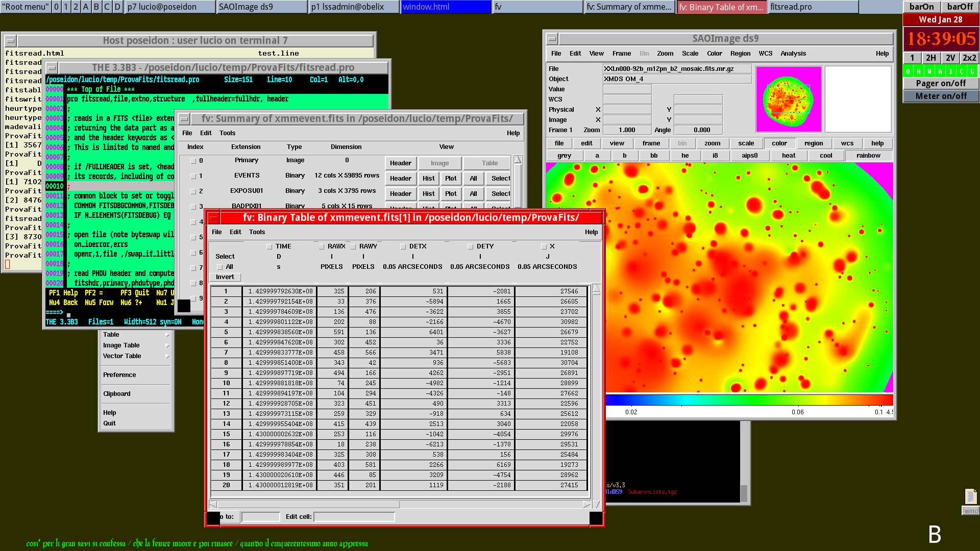Open the ds9 Region menu

pyautogui.click(x=740, y=54)
